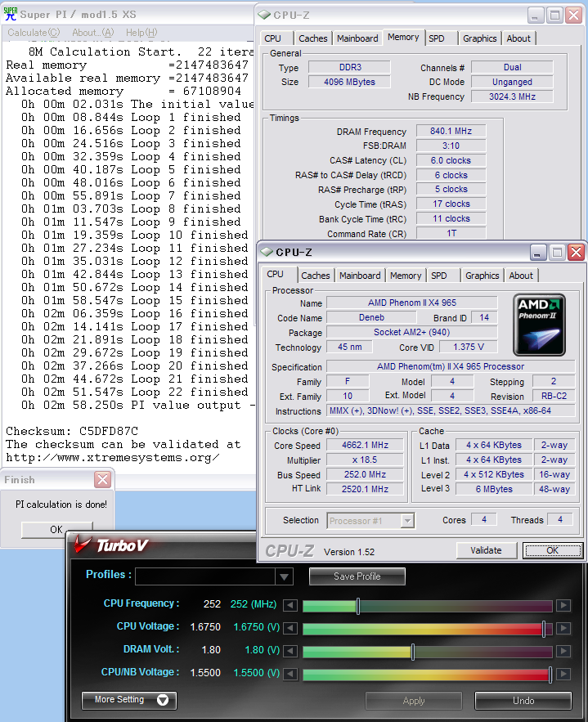Image resolution: width=588 pixels, height=722 pixels.
Task: Switch to About tab in front CPU-Z
Action: 521,276
